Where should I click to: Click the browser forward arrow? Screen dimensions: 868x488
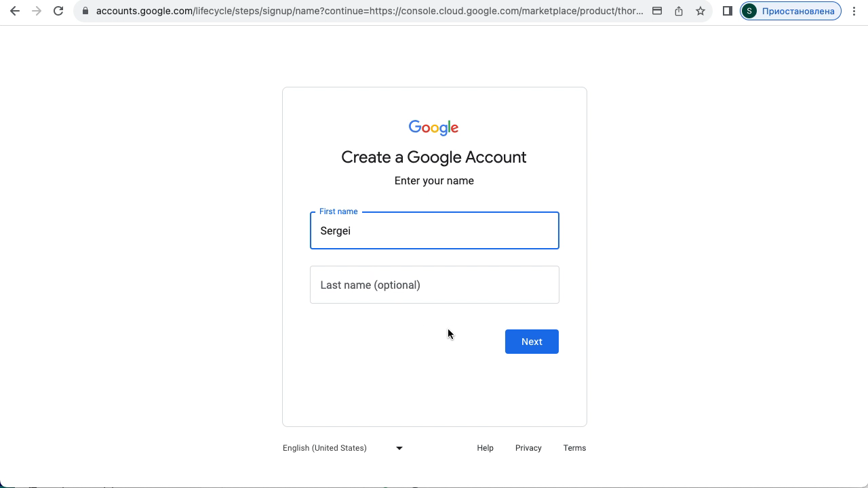pos(37,11)
